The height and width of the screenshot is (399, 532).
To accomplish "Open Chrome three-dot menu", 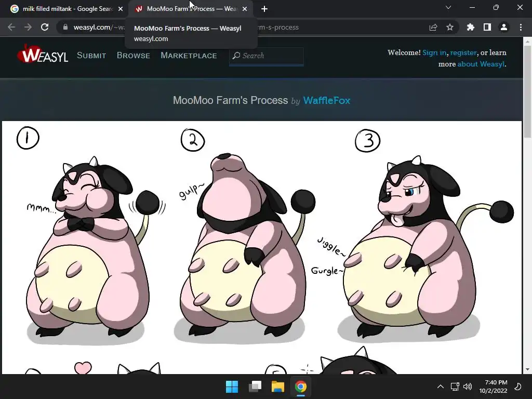I will click(x=521, y=27).
